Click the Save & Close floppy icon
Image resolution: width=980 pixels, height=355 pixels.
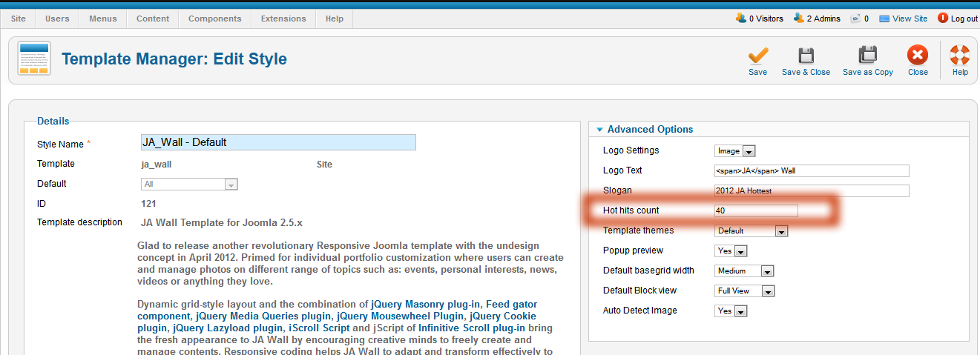tap(806, 56)
